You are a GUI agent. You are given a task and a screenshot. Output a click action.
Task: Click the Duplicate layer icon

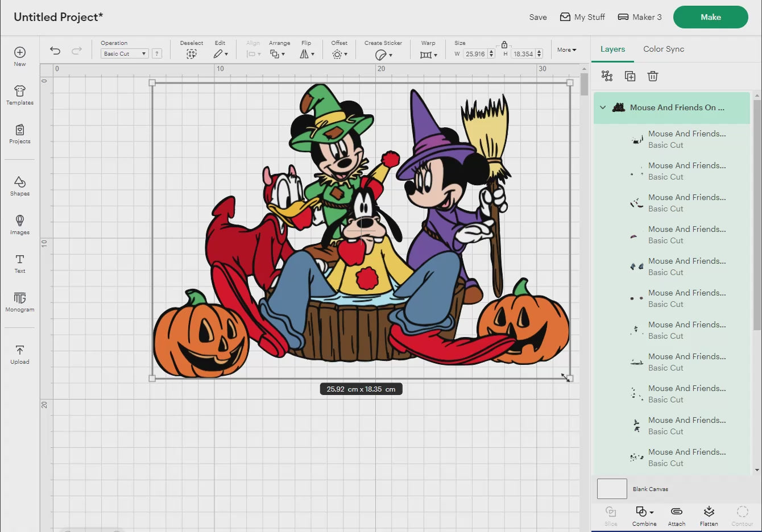(630, 76)
